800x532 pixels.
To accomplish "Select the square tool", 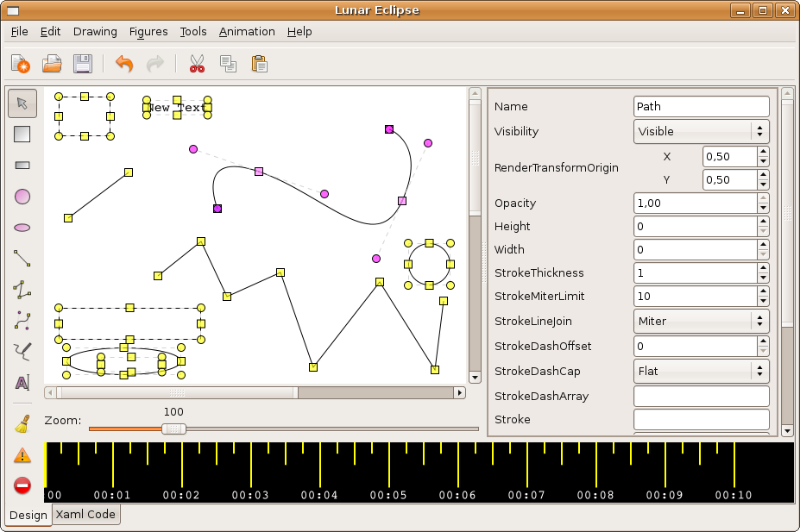I will (x=22, y=134).
